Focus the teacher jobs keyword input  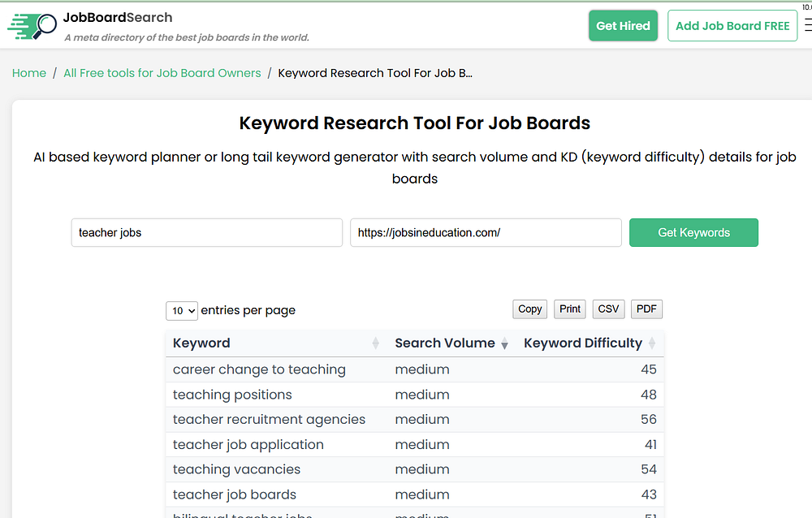(x=206, y=232)
